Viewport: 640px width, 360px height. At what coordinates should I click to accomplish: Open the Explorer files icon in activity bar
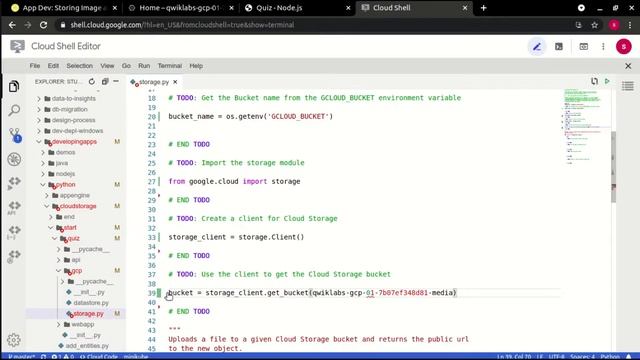coord(14,87)
